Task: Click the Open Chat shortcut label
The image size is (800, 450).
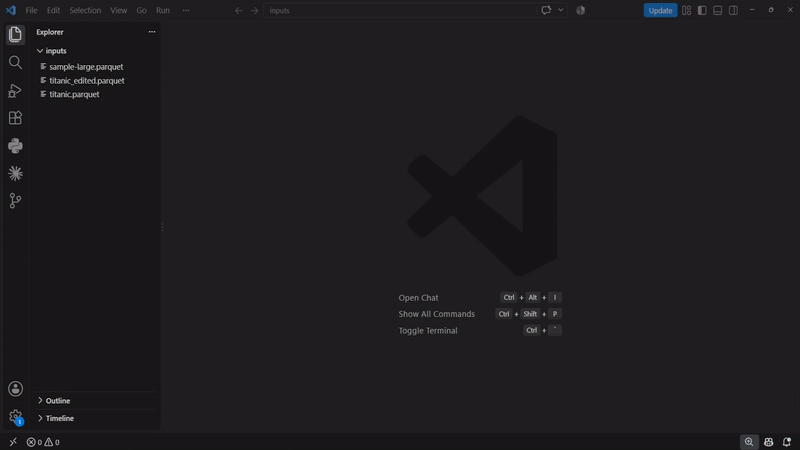Action: point(418,297)
